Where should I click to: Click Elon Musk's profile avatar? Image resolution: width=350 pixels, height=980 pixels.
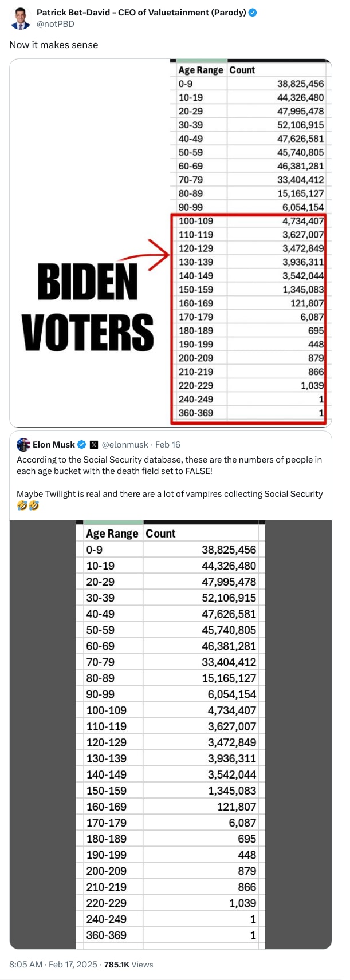[x=23, y=444]
